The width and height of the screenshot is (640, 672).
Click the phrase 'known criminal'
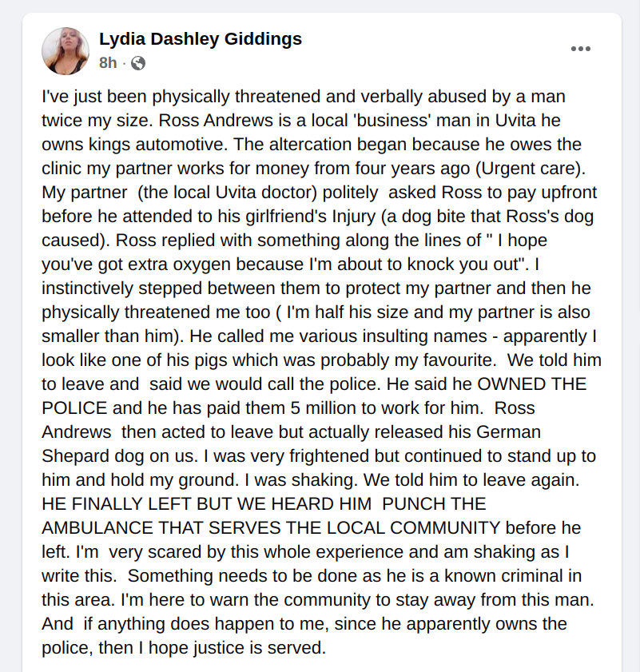pyautogui.click(x=503, y=576)
